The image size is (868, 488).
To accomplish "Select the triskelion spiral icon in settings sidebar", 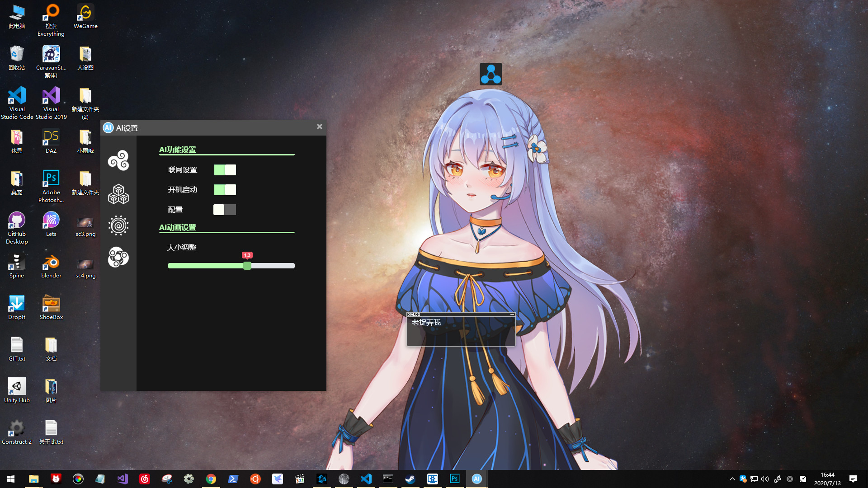I will (x=118, y=160).
